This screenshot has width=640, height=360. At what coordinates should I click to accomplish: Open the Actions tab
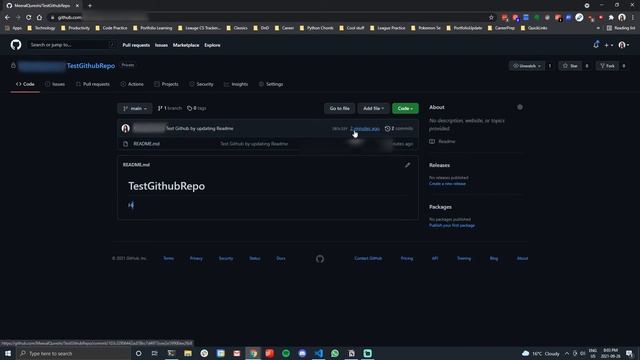pos(132,84)
